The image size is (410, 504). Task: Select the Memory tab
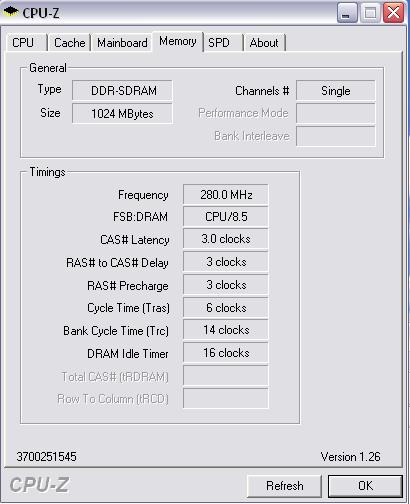pyautogui.click(x=178, y=41)
